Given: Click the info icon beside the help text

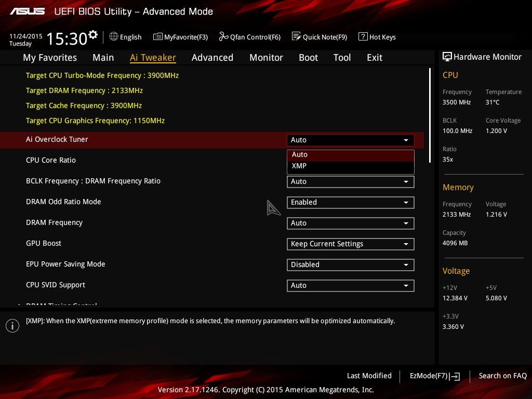Looking at the screenshot, I should pos(12,326).
